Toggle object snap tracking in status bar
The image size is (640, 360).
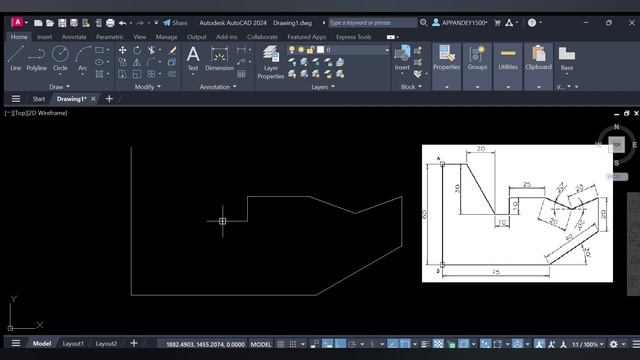coord(393,344)
